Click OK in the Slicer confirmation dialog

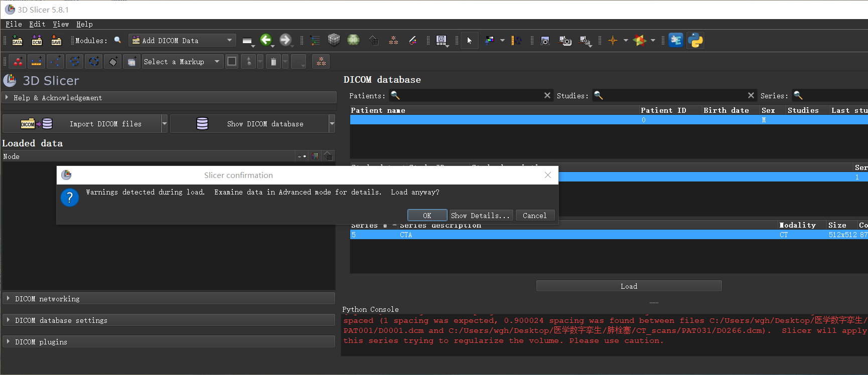[427, 216]
